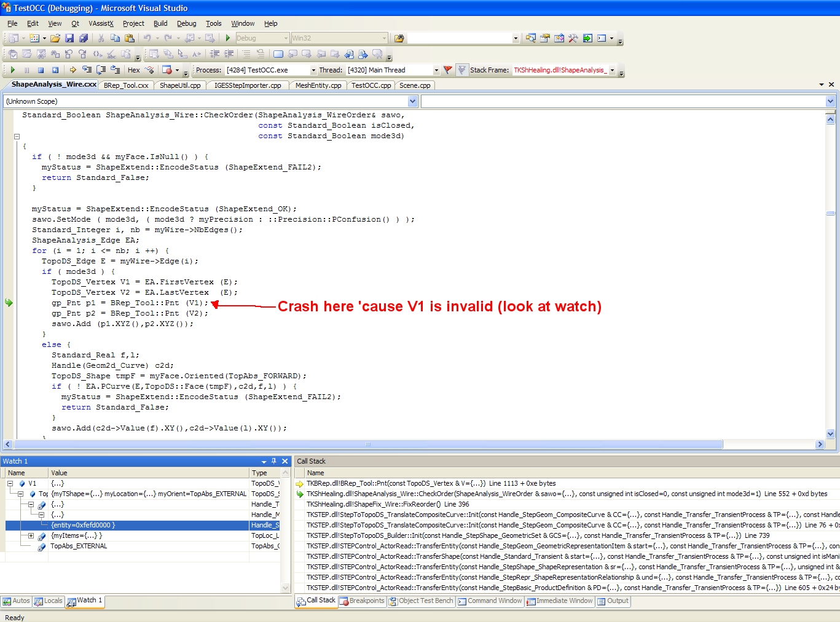Screen dimensions: 840x622
Task: Open the Debug menu
Action: pyautogui.click(x=186, y=23)
